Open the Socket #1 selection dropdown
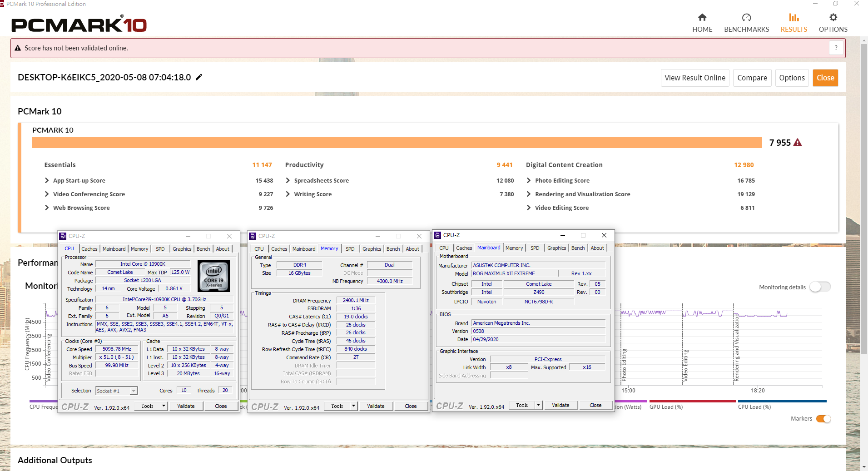 pyautogui.click(x=116, y=391)
